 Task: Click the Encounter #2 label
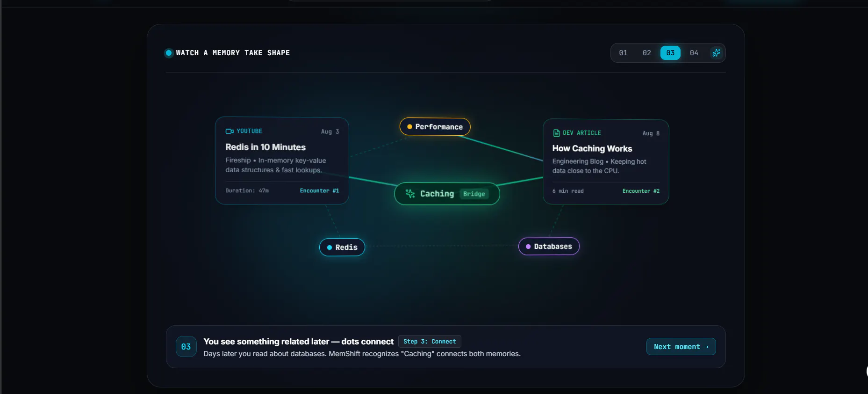click(641, 191)
